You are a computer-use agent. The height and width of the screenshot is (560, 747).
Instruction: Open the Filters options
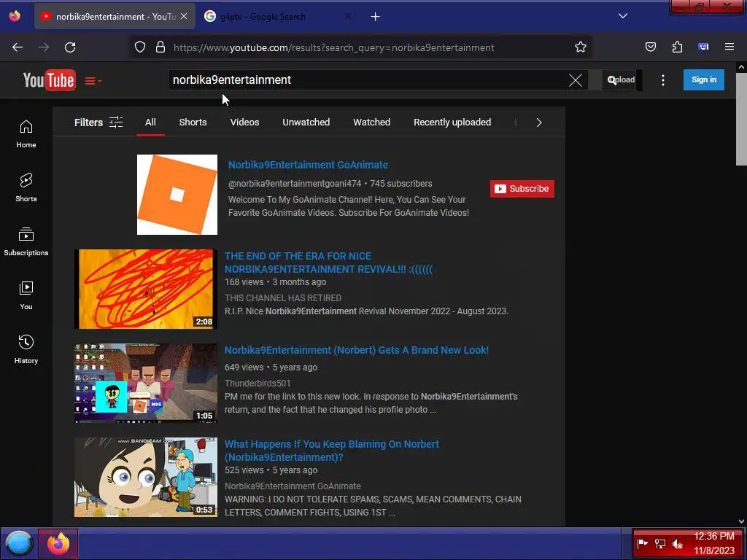[98, 122]
